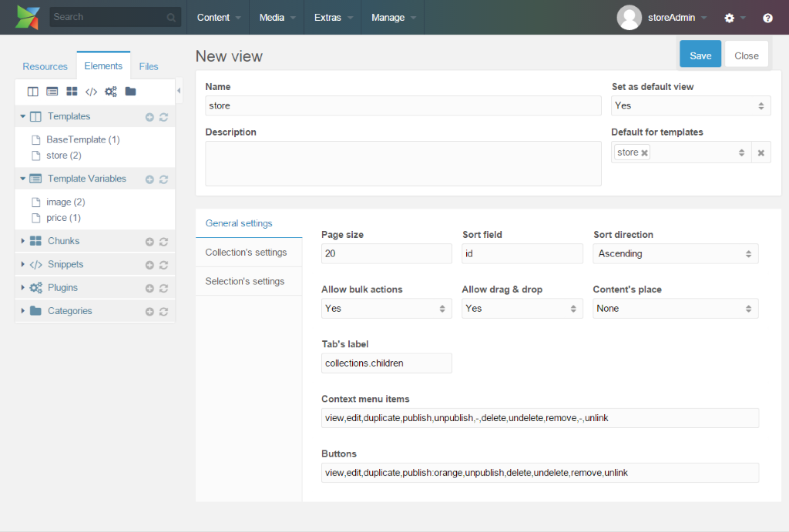Open the Collection's settings tab

point(249,253)
